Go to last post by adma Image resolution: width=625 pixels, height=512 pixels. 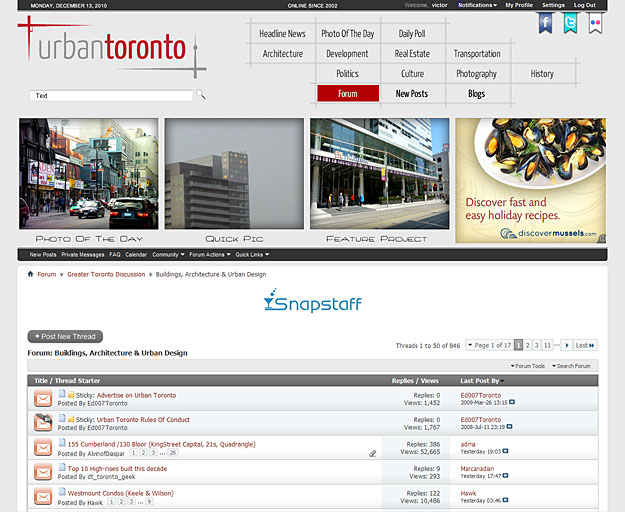pyautogui.click(x=505, y=452)
